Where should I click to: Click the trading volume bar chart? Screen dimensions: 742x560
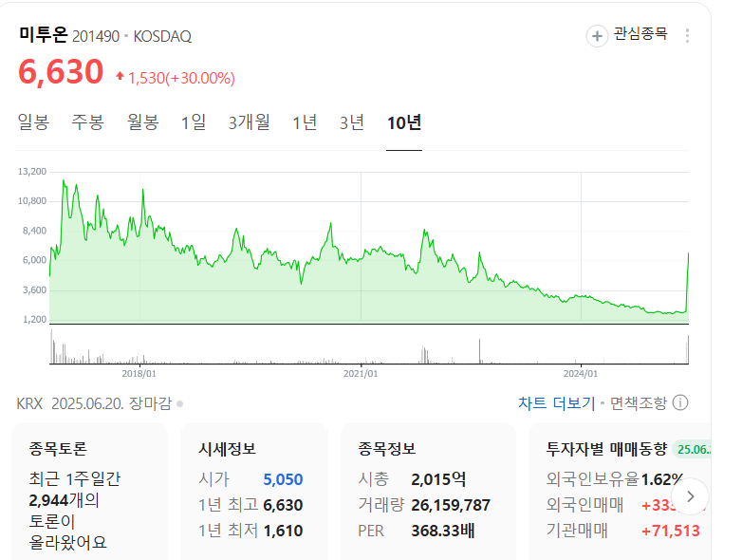[369, 347]
